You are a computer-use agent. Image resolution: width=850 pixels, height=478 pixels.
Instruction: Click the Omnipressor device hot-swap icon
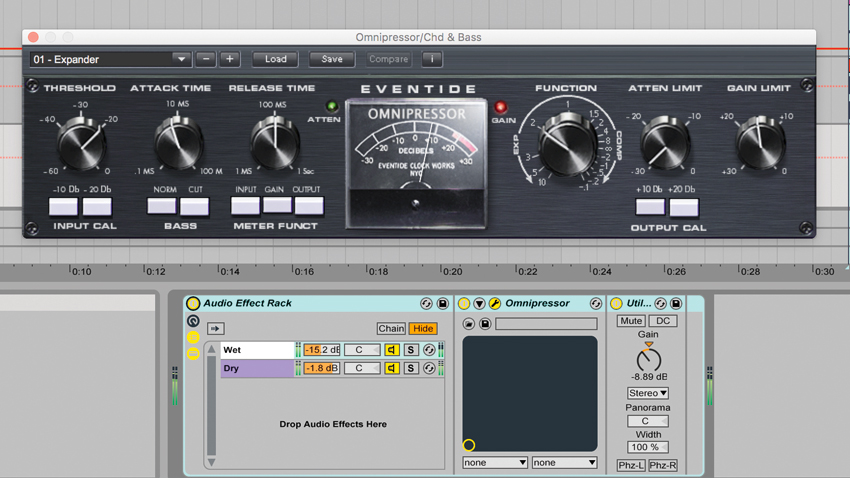point(596,303)
